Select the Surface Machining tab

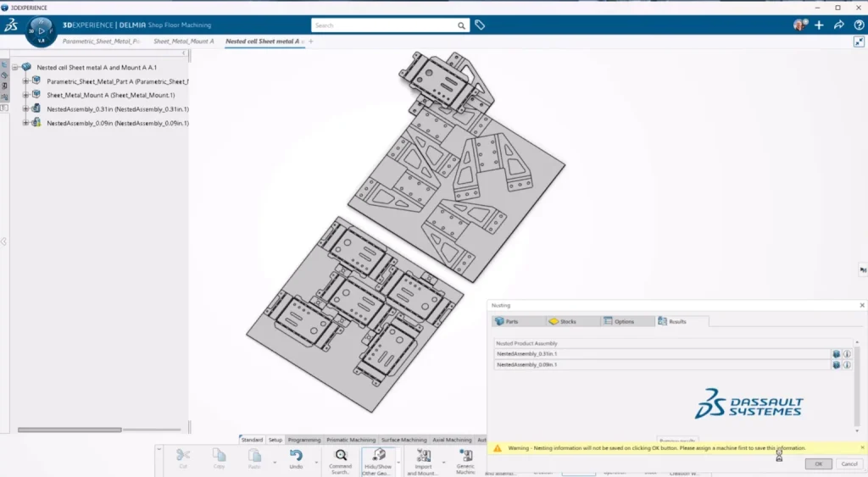[404, 440]
